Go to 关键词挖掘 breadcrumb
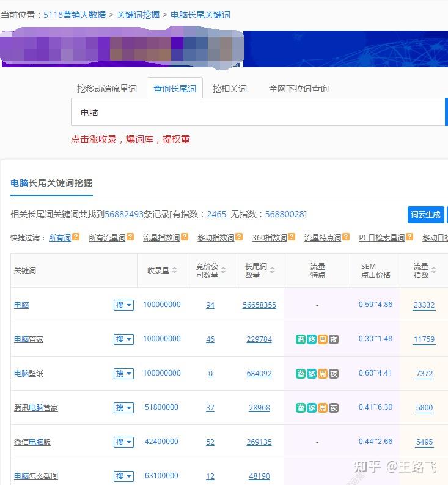This screenshot has height=485, width=448. pos(138,15)
